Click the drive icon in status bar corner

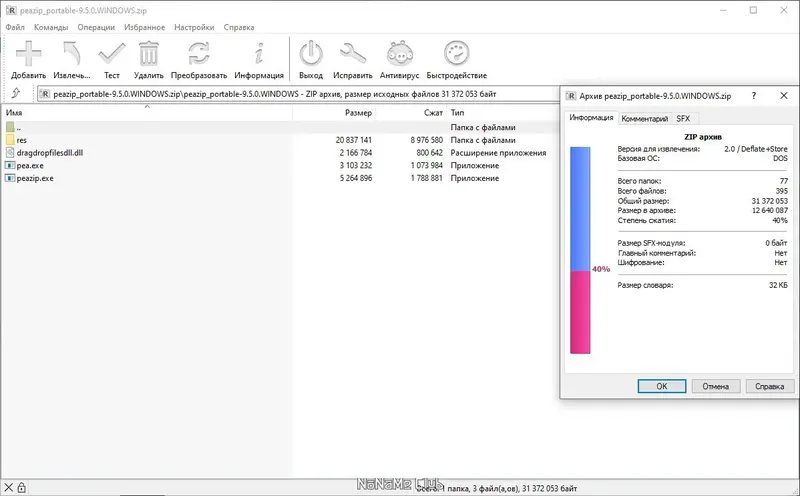(8, 488)
